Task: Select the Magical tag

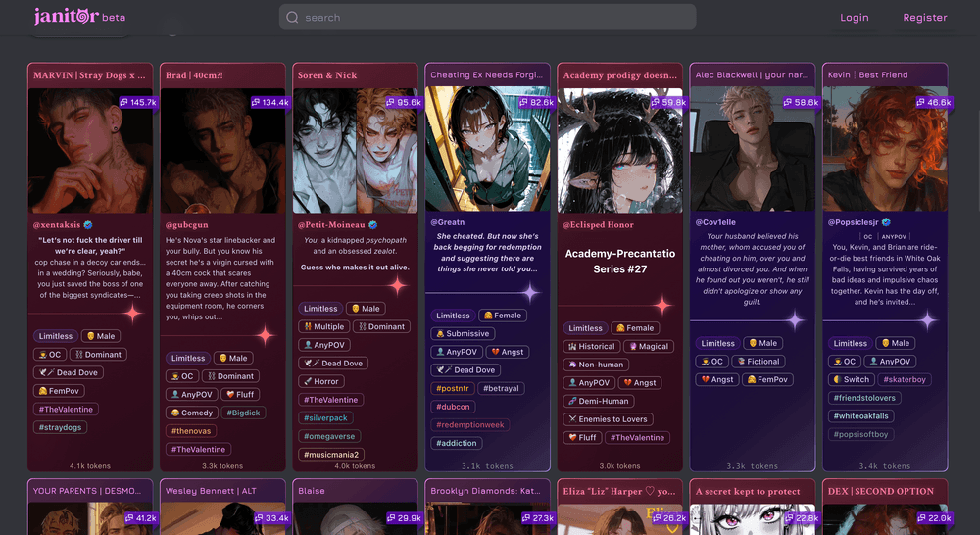Action: point(649,346)
